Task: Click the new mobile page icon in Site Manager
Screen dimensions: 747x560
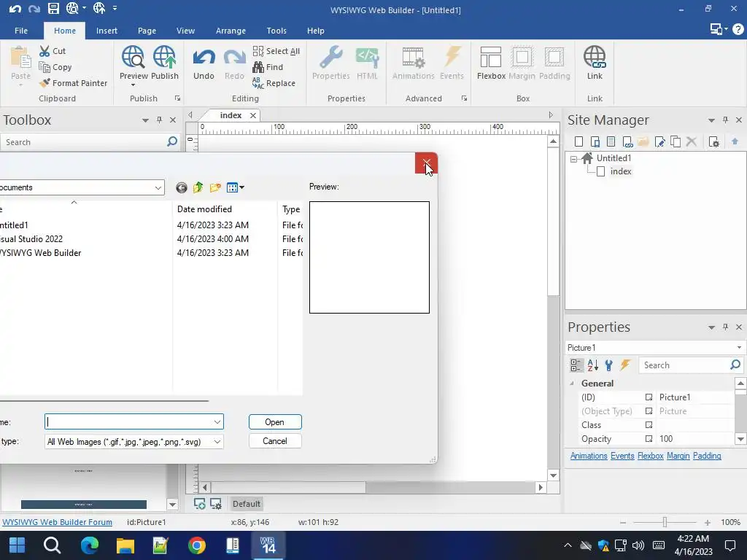Action: (595, 141)
